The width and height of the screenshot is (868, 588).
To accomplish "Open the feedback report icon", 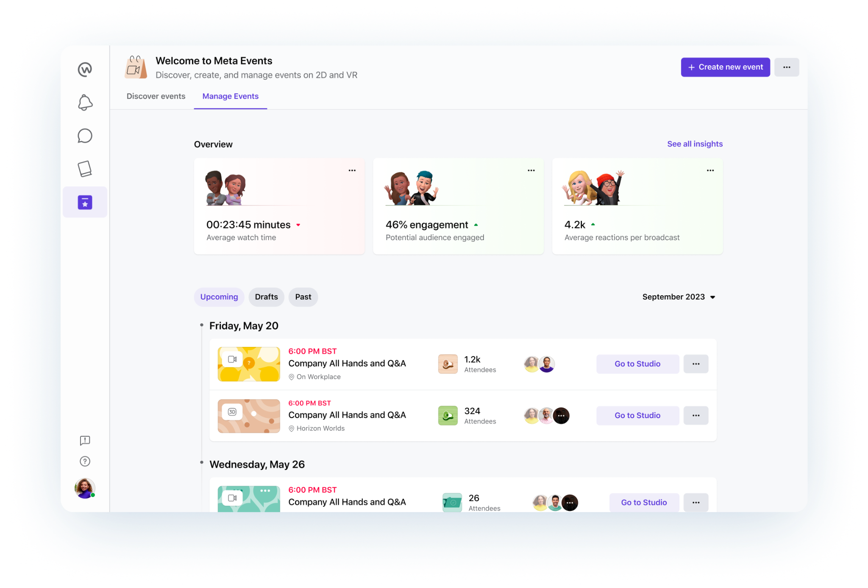I will point(85,441).
